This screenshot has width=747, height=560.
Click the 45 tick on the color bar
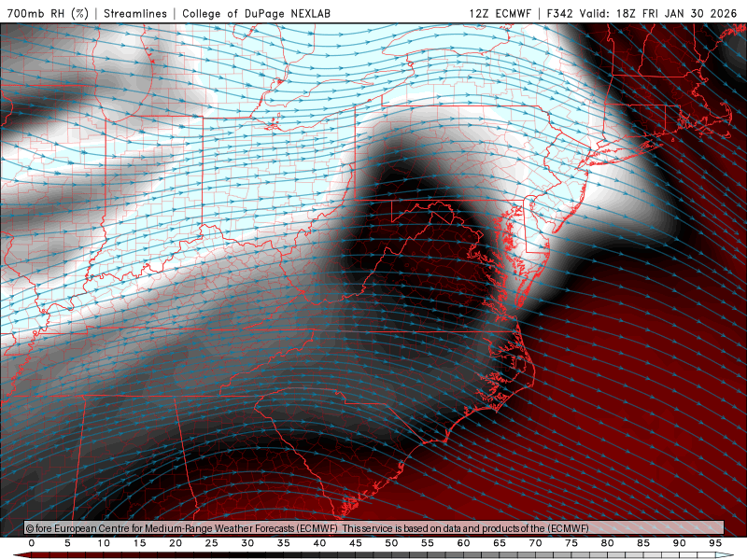pyautogui.click(x=356, y=543)
